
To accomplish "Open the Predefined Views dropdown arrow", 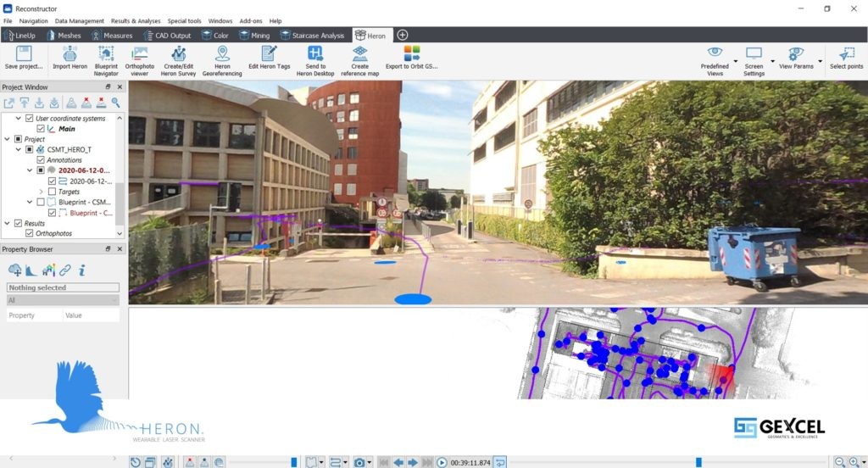I will tap(736, 62).
